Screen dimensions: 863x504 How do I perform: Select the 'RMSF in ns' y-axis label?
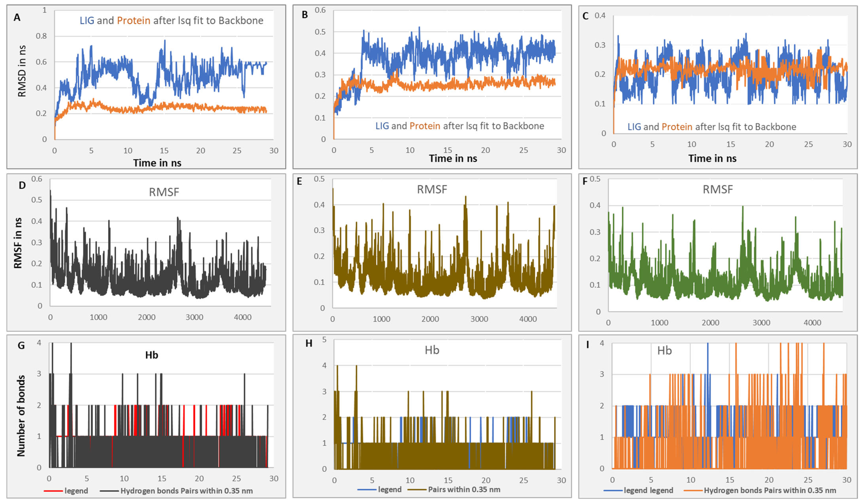pyautogui.click(x=18, y=243)
